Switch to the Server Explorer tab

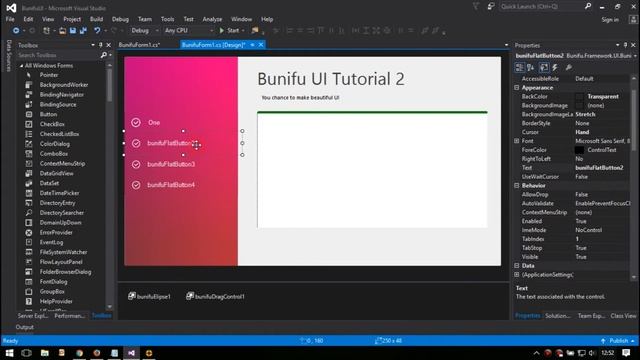coord(33,316)
